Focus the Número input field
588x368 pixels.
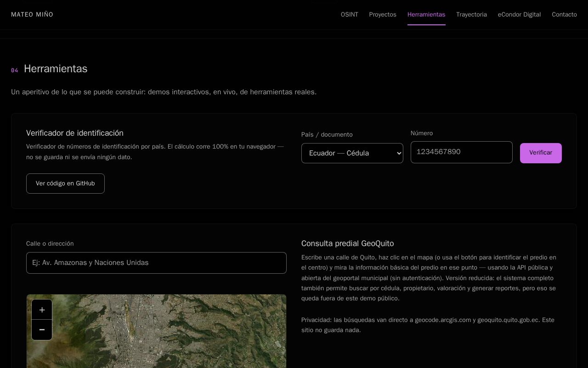tap(461, 152)
